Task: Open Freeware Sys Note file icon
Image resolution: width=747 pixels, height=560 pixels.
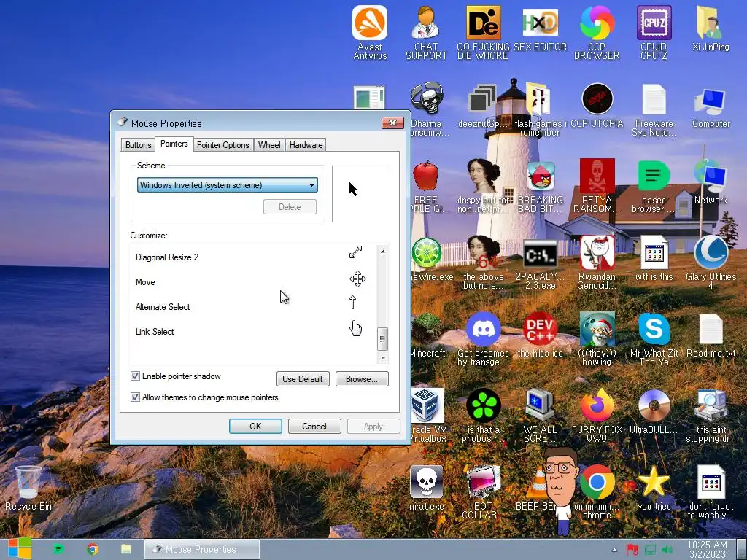Action: pos(654,111)
